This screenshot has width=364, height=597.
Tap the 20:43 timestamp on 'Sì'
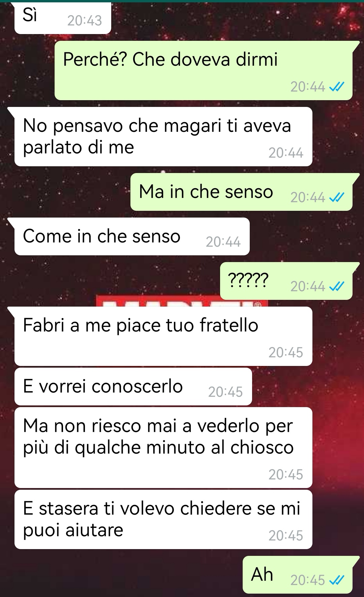point(84,21)
